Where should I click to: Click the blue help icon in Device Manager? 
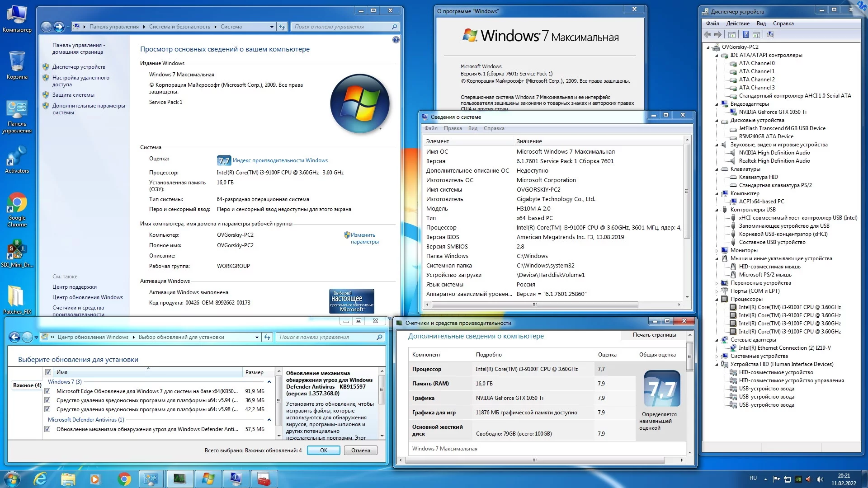[x=745, y=34]
